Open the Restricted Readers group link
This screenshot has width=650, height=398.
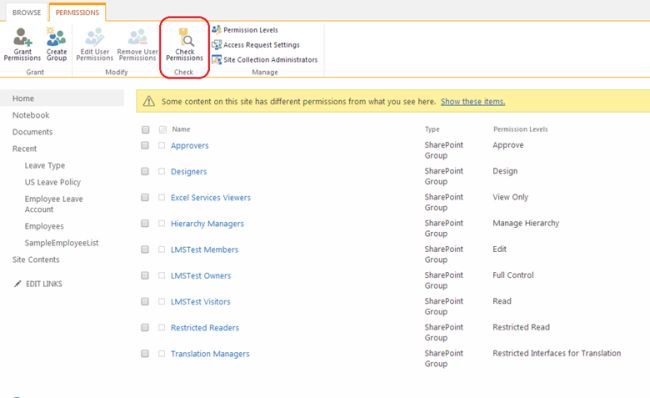(x=205, y=328)
